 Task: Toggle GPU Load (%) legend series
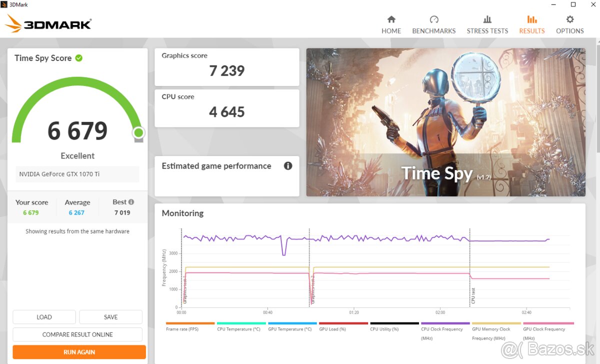(x=343, y=329)
